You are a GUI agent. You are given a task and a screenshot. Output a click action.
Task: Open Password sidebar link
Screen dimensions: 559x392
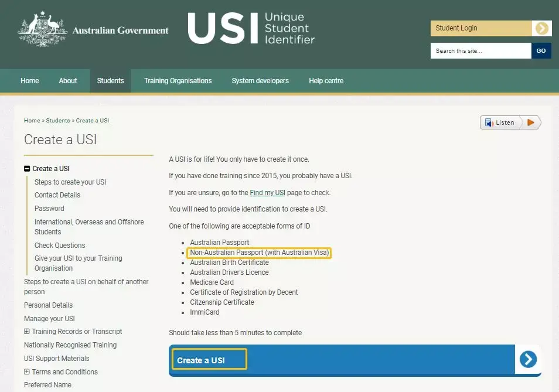[x=49, y=209]
